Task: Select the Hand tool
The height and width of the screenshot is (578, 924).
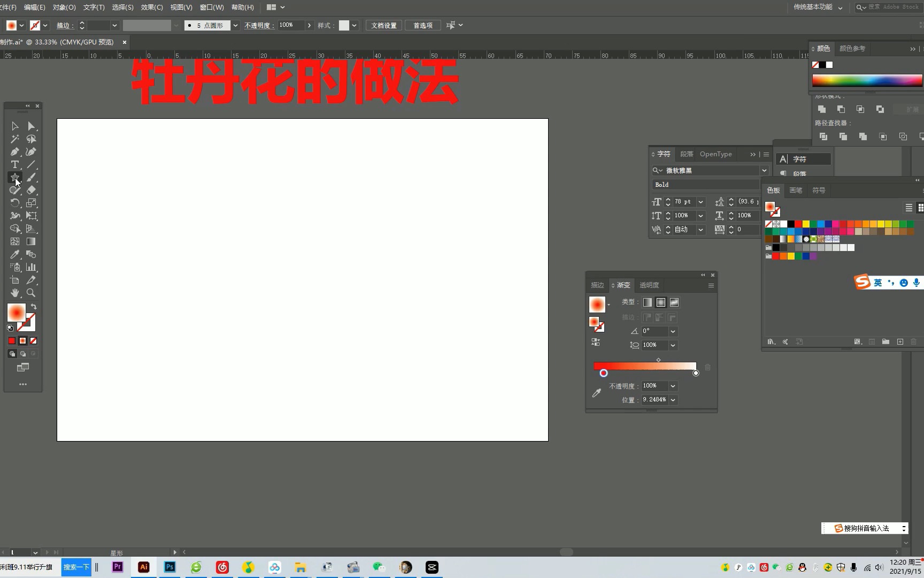Action: click(15, 293)
